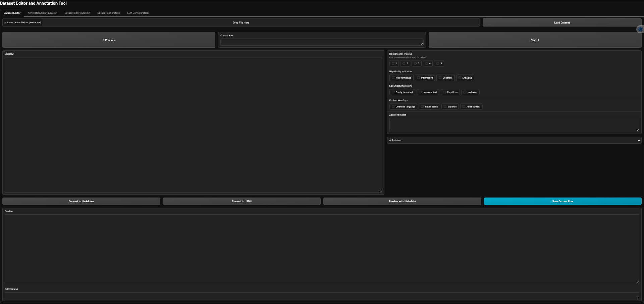Expand the AI Assistant accordion arrow
This screenshot has width=644, height=304.
pos(639,140)
